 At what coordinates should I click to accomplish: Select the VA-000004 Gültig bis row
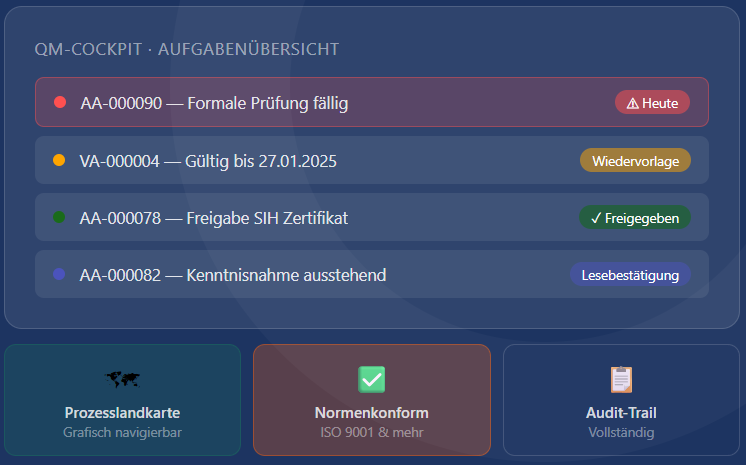pyautogui.click(x=372, y=160)
